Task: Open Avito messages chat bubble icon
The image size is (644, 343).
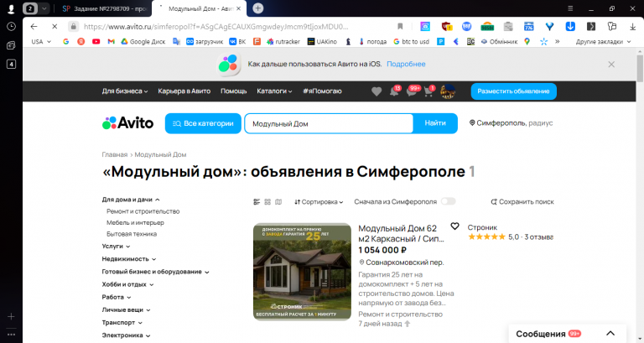Action: coord(412,91)
